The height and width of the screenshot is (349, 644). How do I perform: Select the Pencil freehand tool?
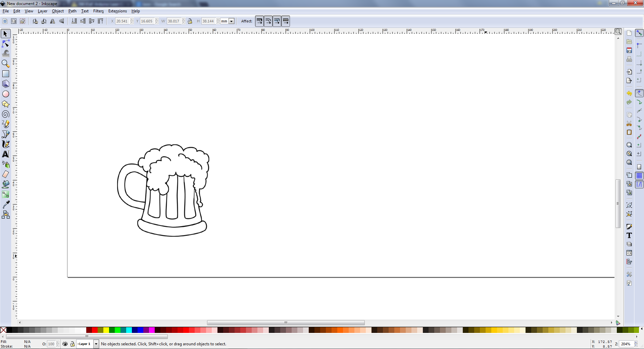click(x=5, y=124)
